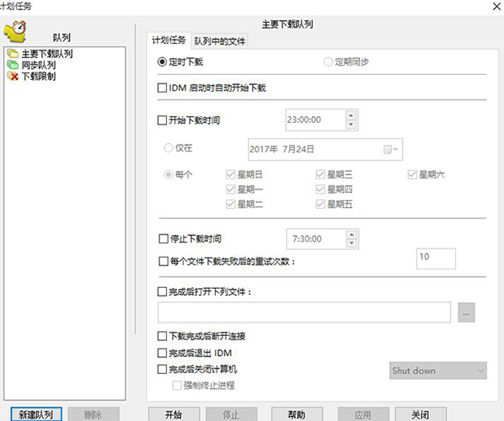Select the 定时下载 radio button

click(162, 61)
